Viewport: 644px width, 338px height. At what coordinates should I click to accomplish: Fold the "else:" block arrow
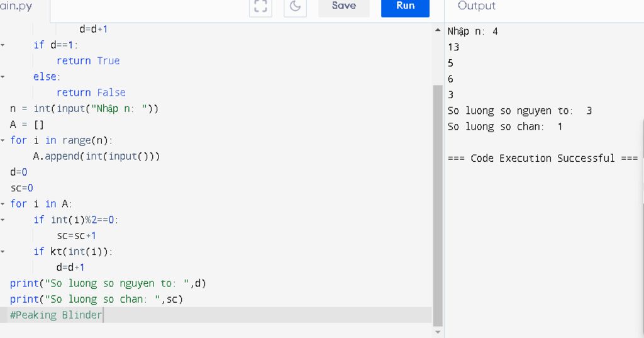click(3, 77)
